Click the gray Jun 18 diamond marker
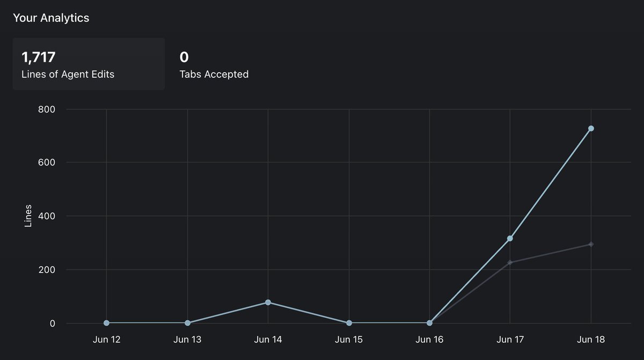 (591, 244)
